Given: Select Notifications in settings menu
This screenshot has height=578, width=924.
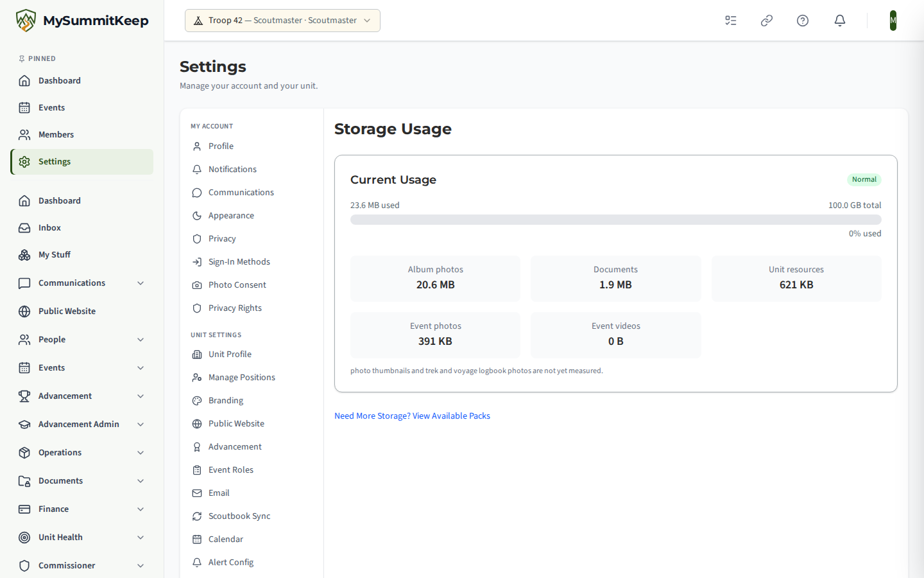Looking at the screenshot, I should click(x=252, y=170).
